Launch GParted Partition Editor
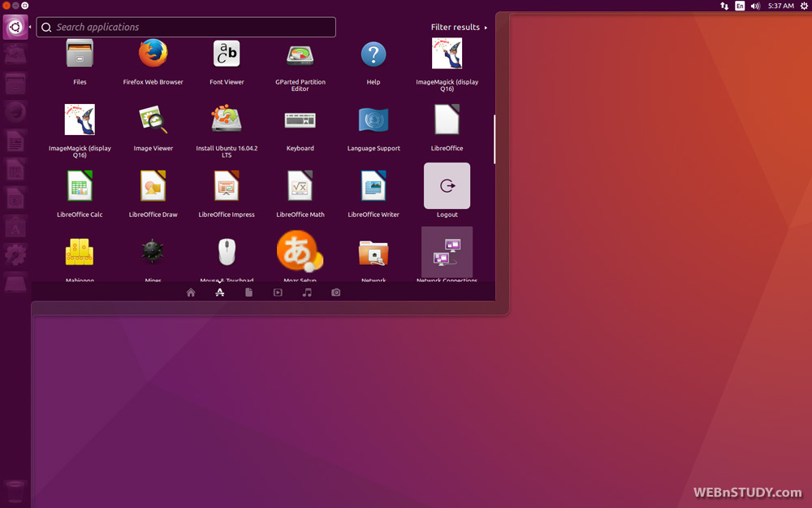Image resolution: width=812 pixels, height=508 pixels. (x=300, y=55)
